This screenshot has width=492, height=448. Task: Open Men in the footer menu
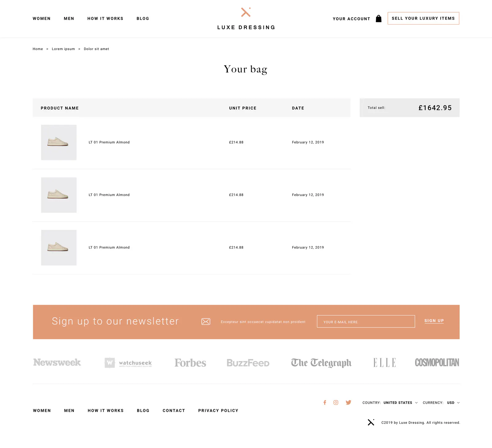coord(69,411)
